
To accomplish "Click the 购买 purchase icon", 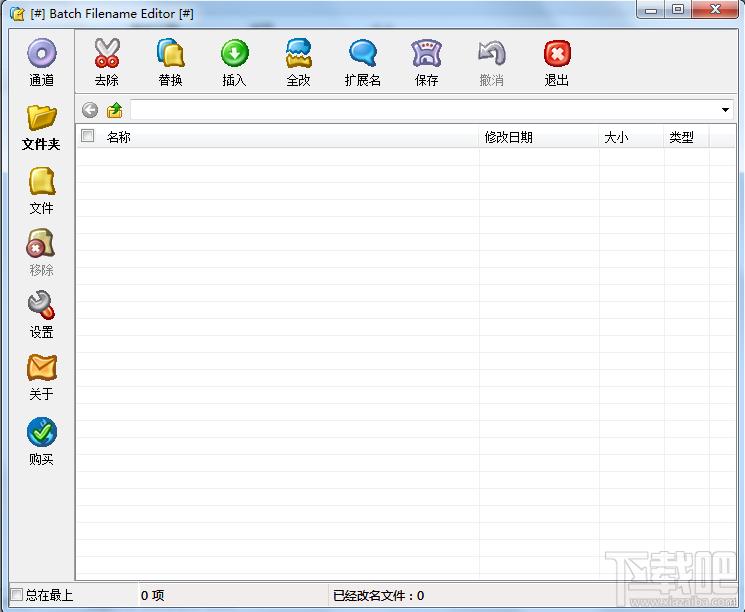I will (41, 441).
